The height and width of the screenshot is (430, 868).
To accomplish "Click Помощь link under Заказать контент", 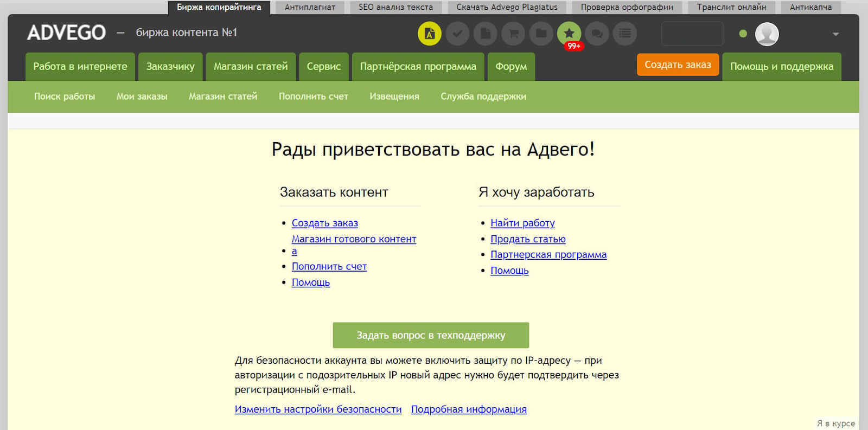I will coord(311,283).
